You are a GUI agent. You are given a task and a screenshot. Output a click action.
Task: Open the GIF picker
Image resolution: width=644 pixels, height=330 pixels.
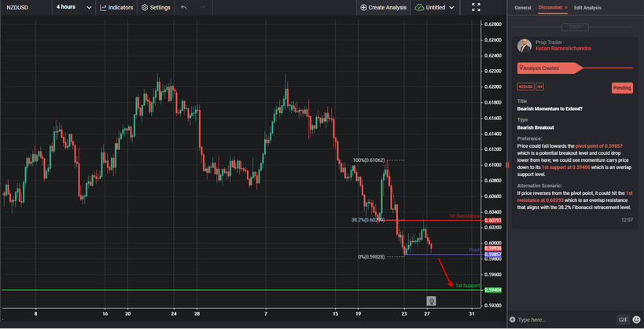tap(623, 320)
